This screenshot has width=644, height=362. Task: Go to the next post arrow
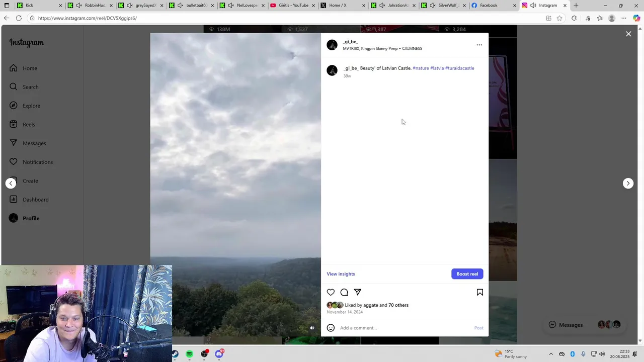click(x=628, y=183)
